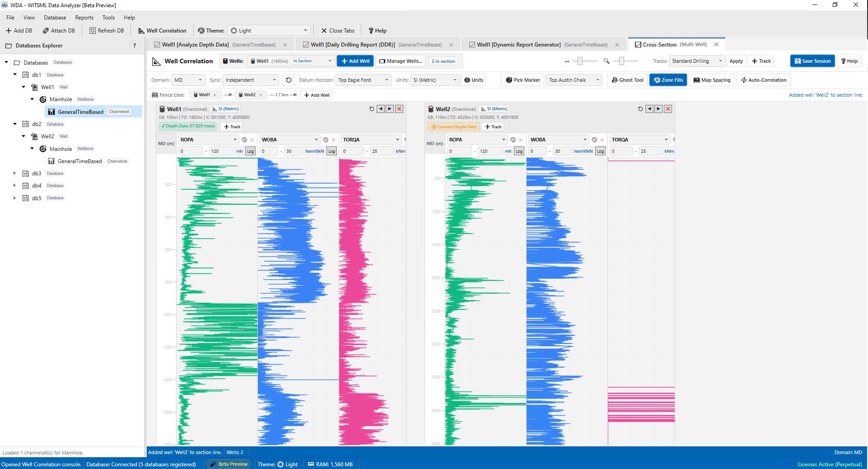Screen dimensions: 868x469
Task: Click the refresh icon next to Sync dropdown
Action: pos(289,80)
